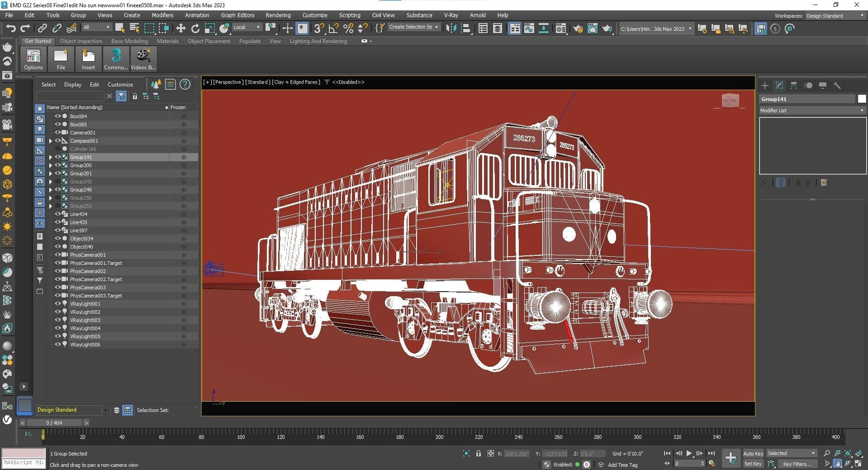
Task: Open the Options ribbon icon
Action: point(33,59)
